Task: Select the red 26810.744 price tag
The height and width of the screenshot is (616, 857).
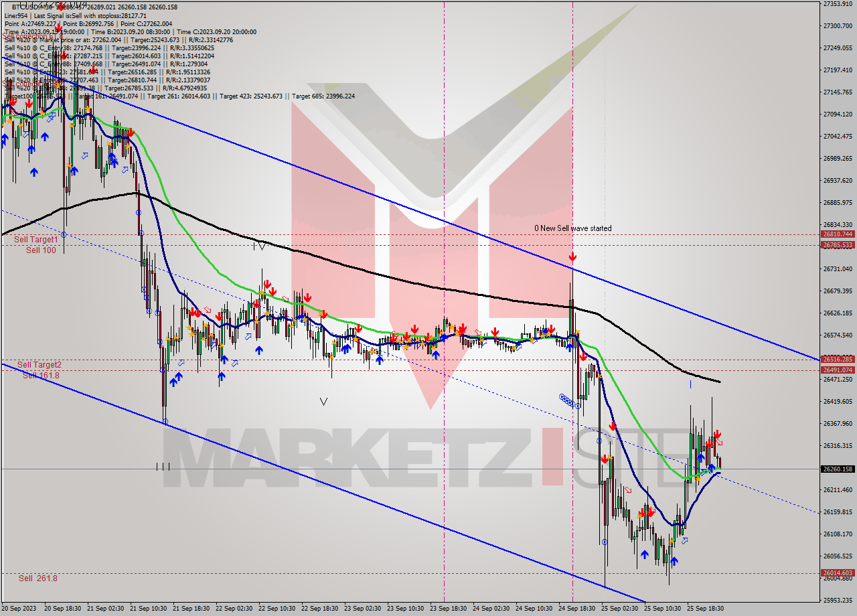Action: pos(838,234)
